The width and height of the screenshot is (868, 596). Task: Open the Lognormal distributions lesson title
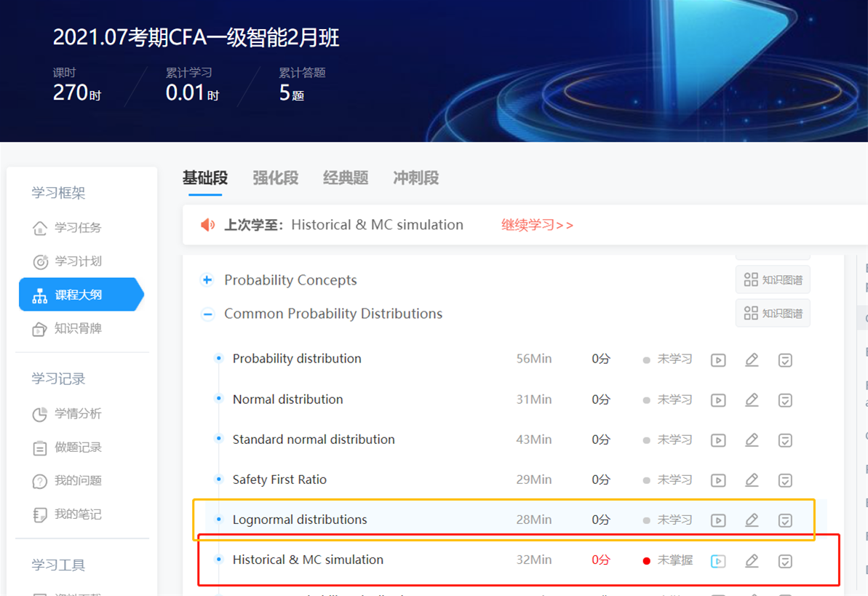(300, 520)
